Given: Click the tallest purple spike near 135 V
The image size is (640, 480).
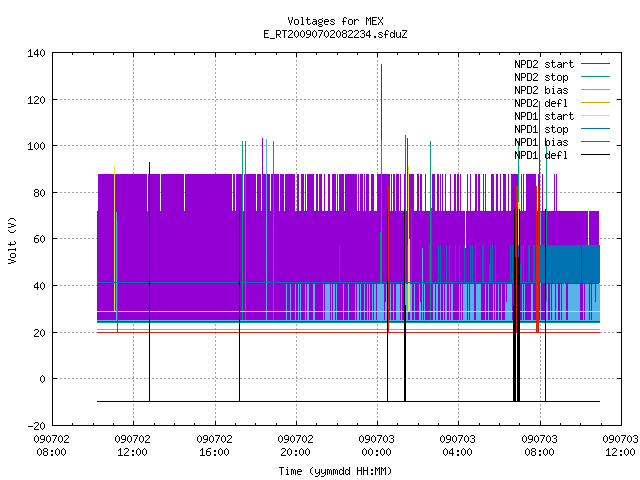Looking at the screenshot, I should click(382, 102).
